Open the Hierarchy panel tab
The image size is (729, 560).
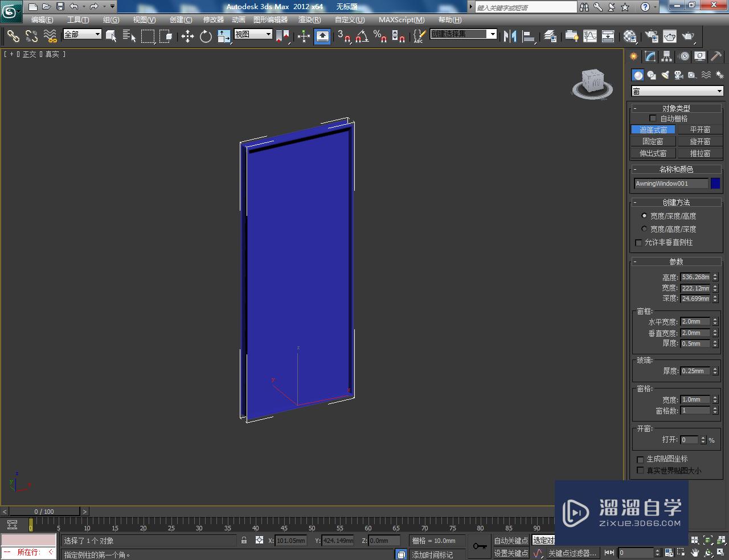tap(667, 56)
